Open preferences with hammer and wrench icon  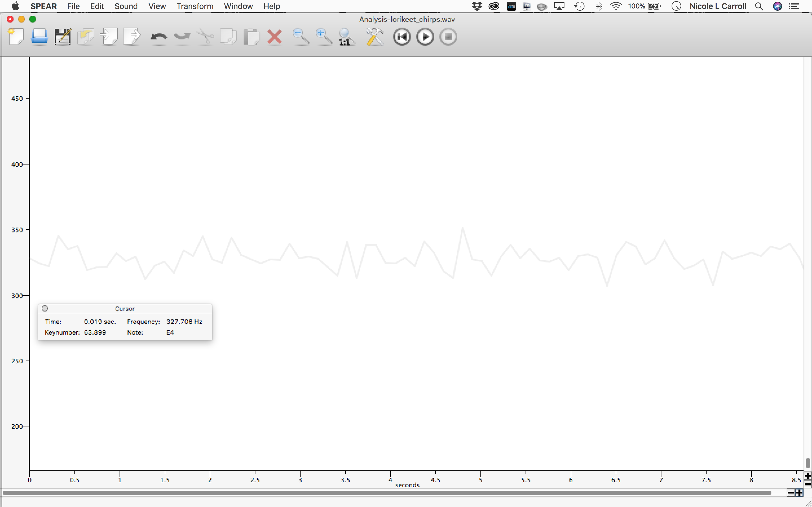pos(374,37)
